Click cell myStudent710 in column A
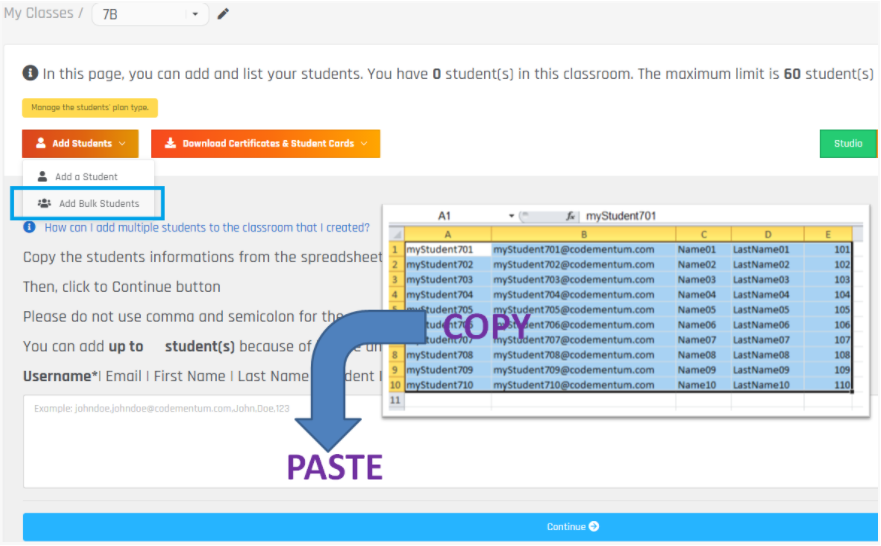This screenshot has width=881, height=546. [x=448, y=385]
